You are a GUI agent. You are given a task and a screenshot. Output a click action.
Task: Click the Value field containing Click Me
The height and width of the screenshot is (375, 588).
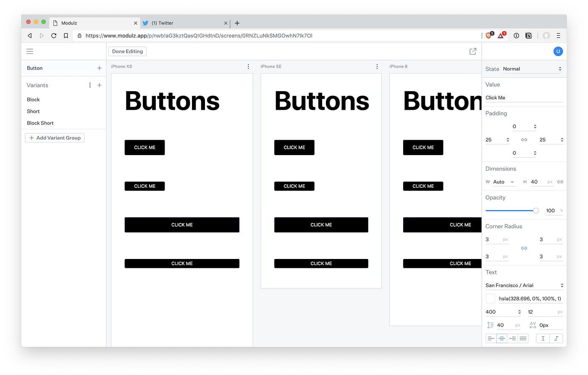click(524, 98)
